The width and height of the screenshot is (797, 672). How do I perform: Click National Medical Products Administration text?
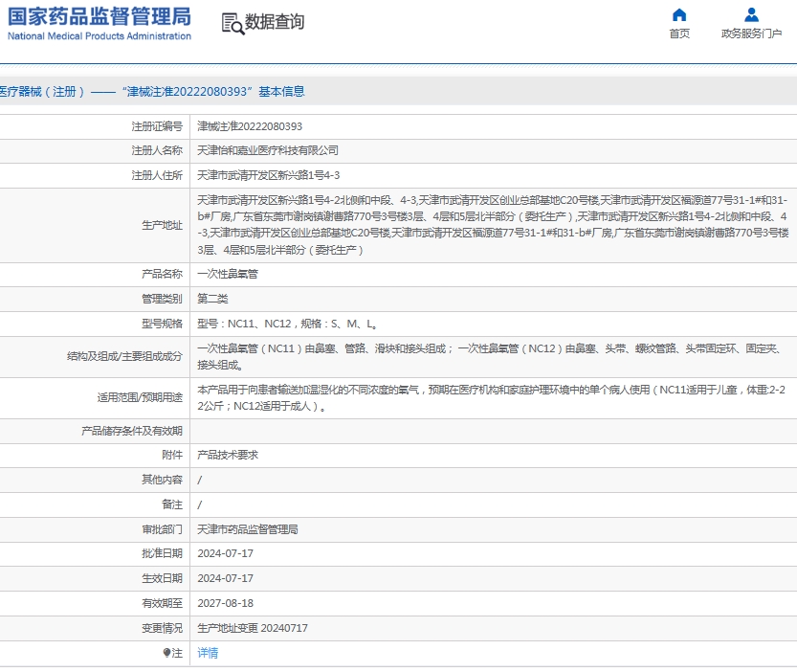100,36
